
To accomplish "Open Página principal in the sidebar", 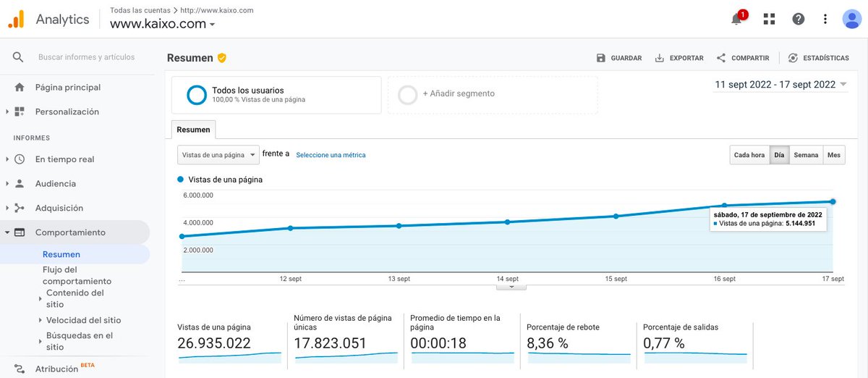I will click(68, 88).
